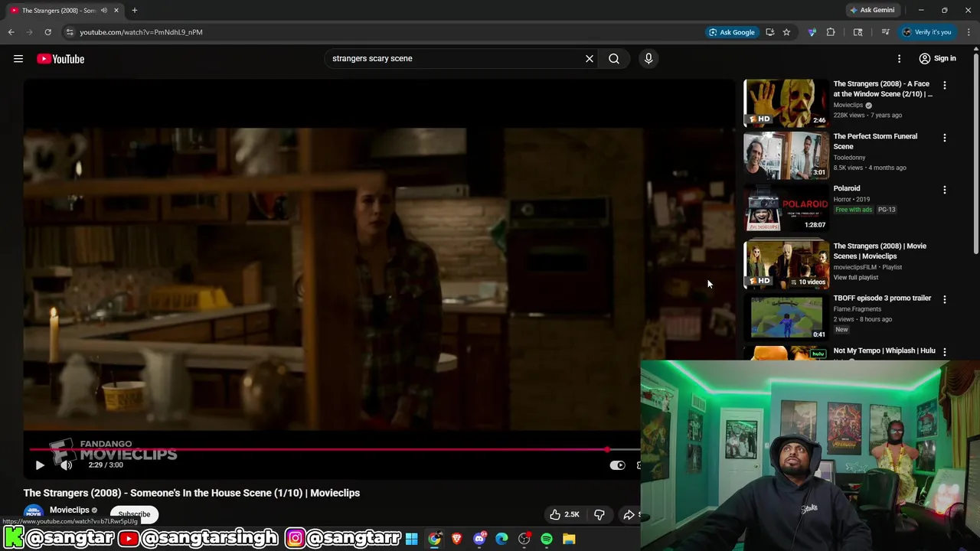Toggle the autoplay switch
The height and width of the screenshot is (551, 980).
click(x=617, y=465)
